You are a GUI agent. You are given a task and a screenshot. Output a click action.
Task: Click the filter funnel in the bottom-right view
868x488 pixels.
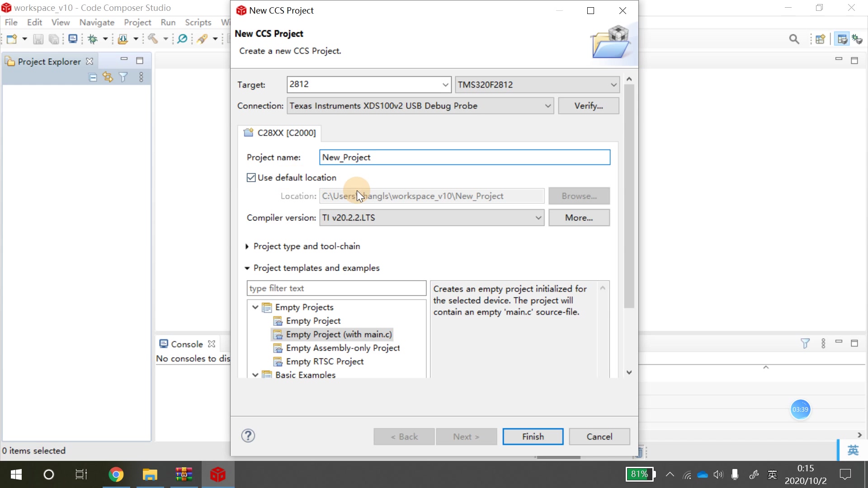pos(805,344)
